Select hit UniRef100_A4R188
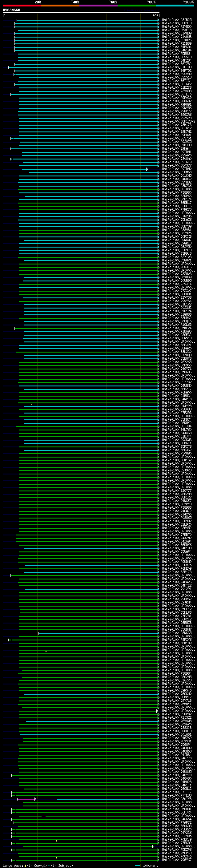Viewport: 197px width, 868px height. point(177,548)
